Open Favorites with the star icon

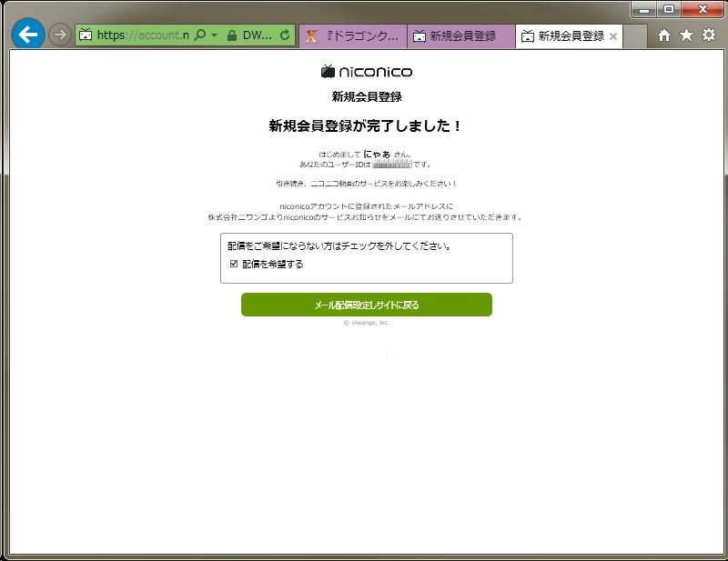pos(686,35)
